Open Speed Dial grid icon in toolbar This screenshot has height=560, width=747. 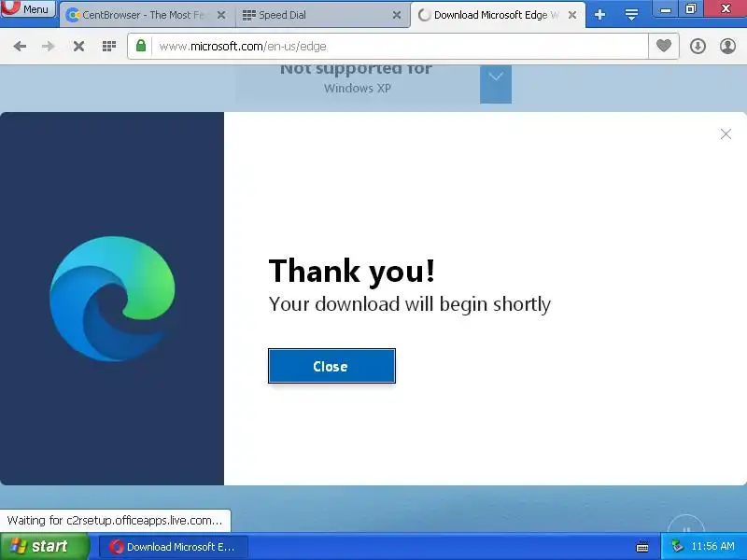pos(109,46)
